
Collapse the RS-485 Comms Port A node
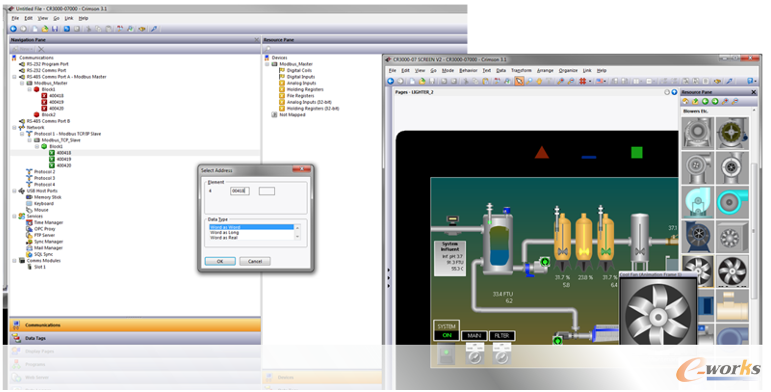(14, 77)
